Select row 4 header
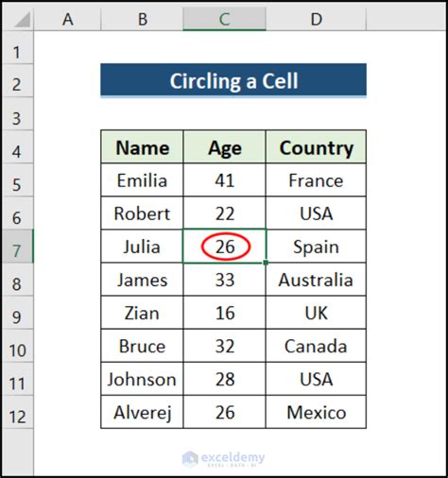 pos(17,147)
